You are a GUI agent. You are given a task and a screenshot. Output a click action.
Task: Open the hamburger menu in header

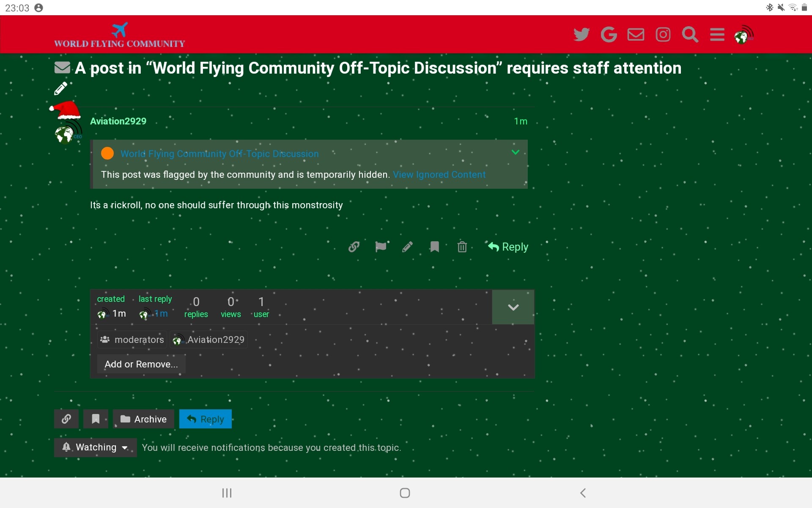[717, 34]
